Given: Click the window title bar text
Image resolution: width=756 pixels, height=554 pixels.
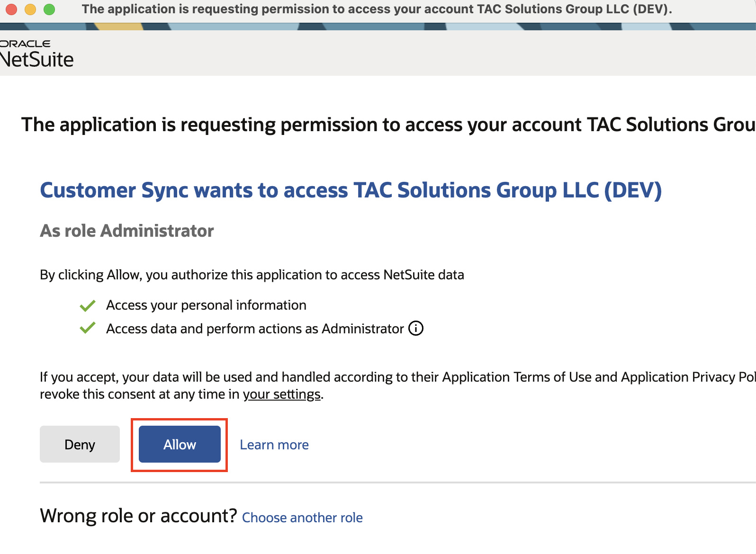Looking at the screenshot, I should pos(377,9).
